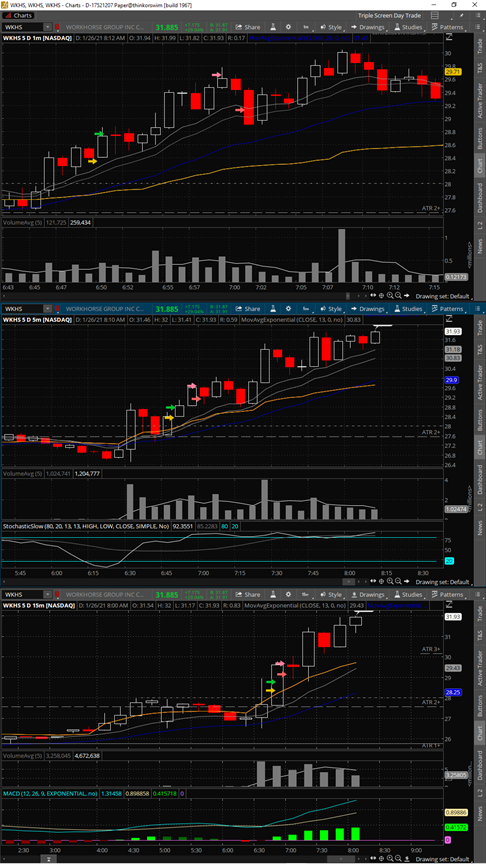
Task: Click the symbol input field of 1m chart
Action: (23, 26)
